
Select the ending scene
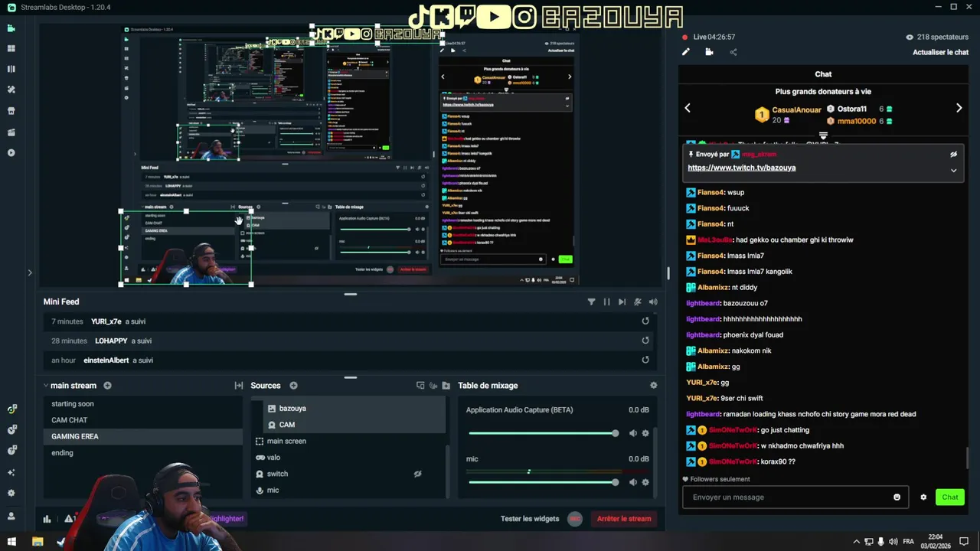[x=143, y=453]
